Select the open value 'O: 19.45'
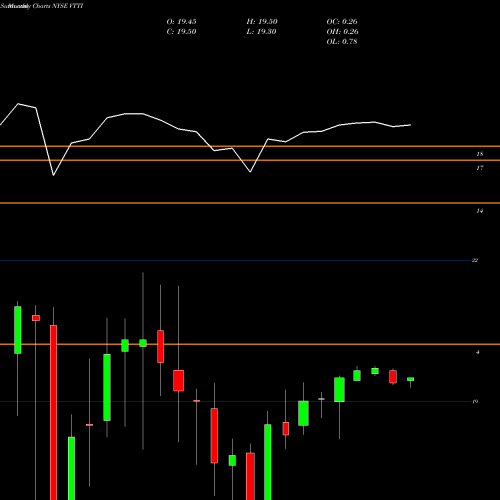Viewport: 500px width, 500px height. pos(181,22)
